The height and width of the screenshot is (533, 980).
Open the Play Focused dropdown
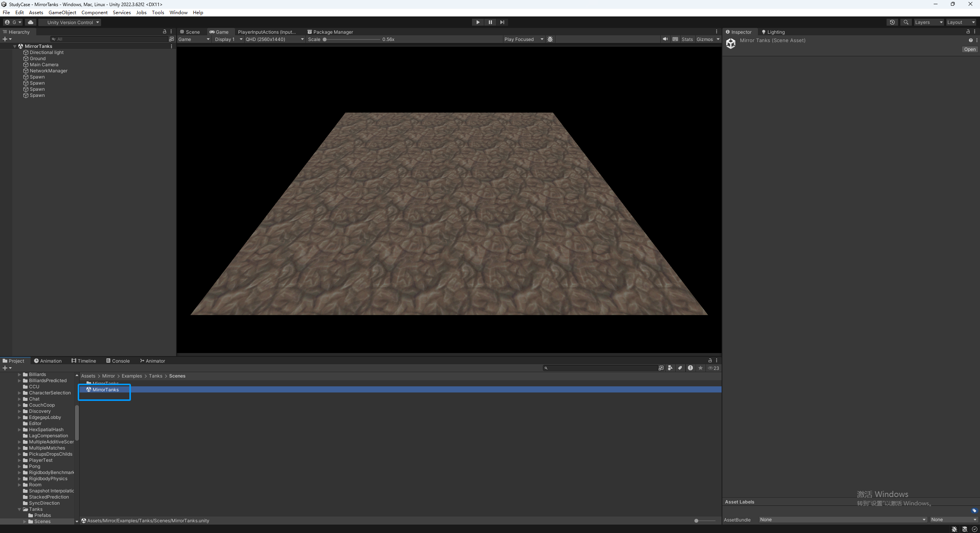[523, 39]
